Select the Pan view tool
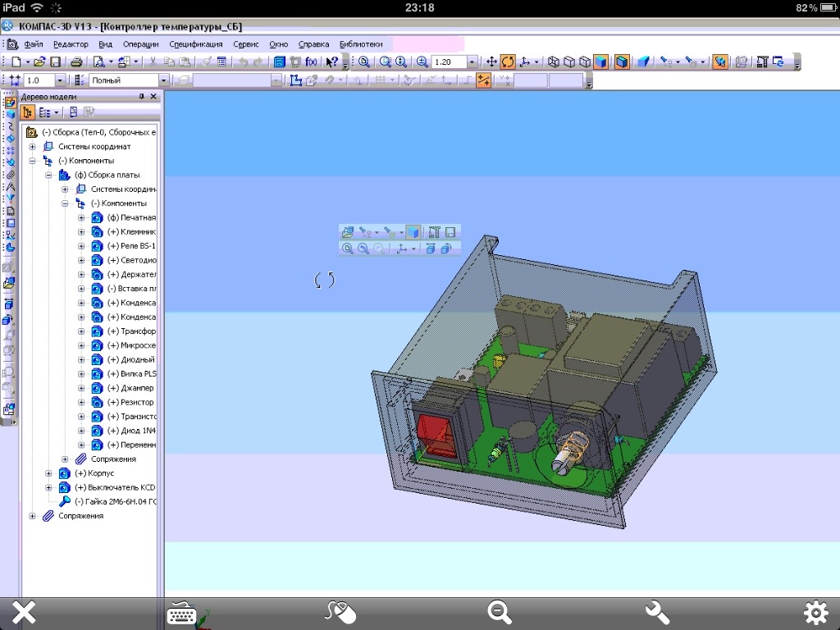The image size is (840, 630). [491, 62]
